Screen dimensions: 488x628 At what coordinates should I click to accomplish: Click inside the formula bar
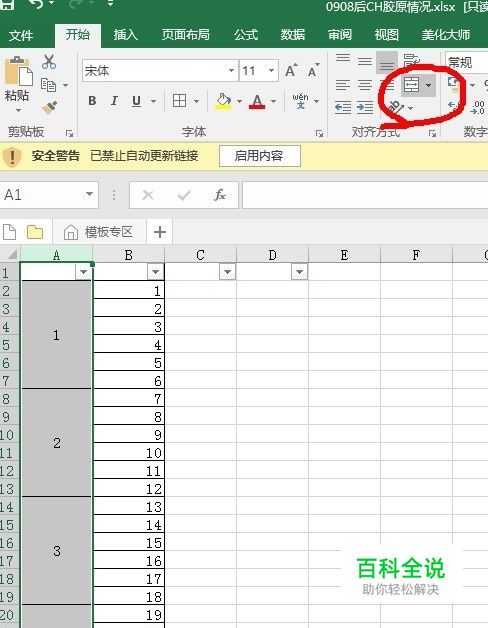(365, 195)
